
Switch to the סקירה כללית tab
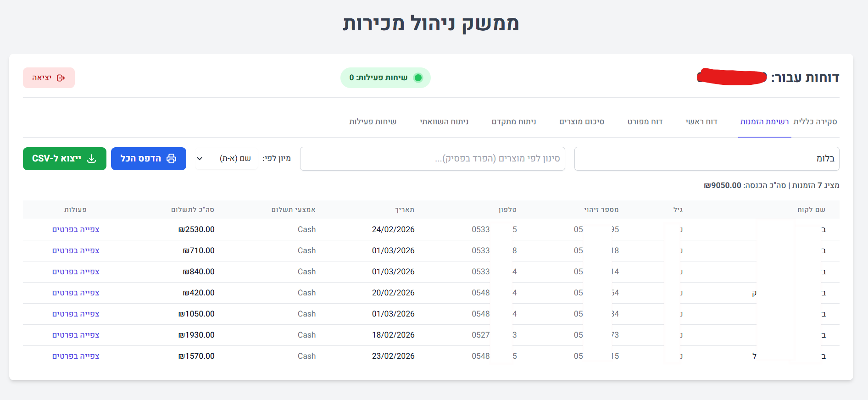click(x=815, y=122)
